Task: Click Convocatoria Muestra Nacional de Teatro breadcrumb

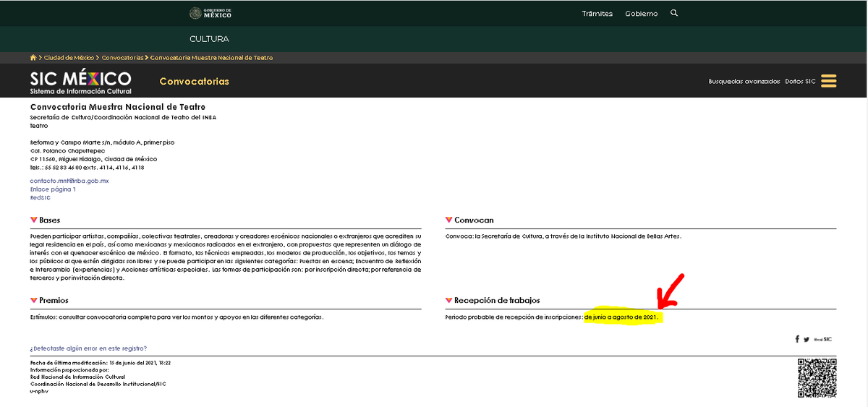Action: 211,58
